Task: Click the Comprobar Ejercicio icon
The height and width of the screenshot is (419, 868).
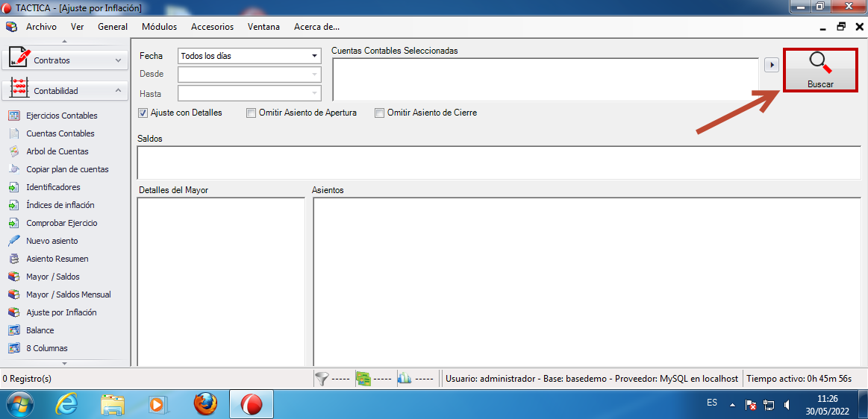Action: click(x=14, y=223)
